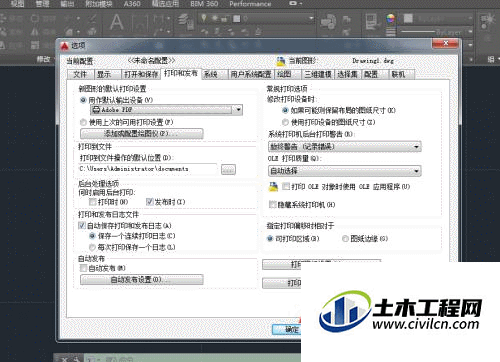500x362 pixels.
Task: Open the A360 ribbon tab
Action: click(132, 4)
